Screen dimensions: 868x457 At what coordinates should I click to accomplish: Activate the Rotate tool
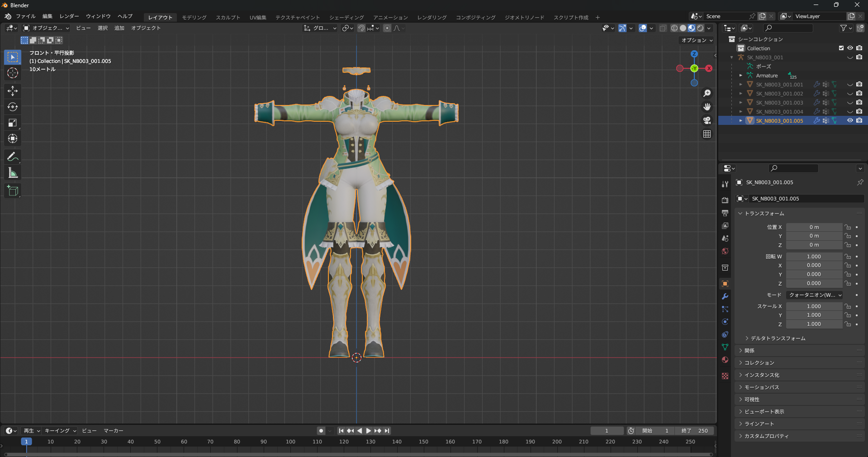(13, 107)
